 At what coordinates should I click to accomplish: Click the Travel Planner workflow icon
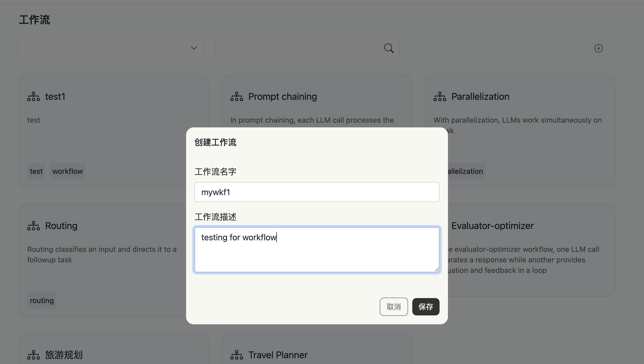point(237,355)
